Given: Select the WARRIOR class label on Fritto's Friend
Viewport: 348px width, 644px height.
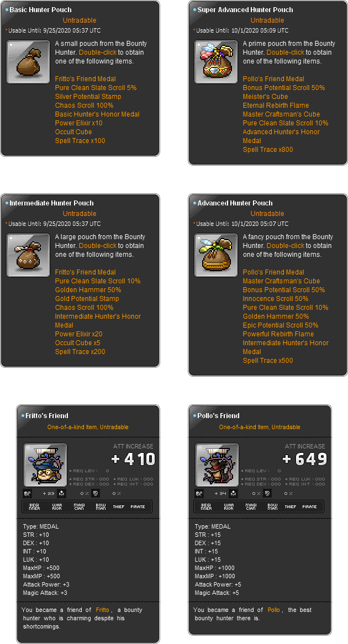Looking at the screenshot, I should (57, 507).
